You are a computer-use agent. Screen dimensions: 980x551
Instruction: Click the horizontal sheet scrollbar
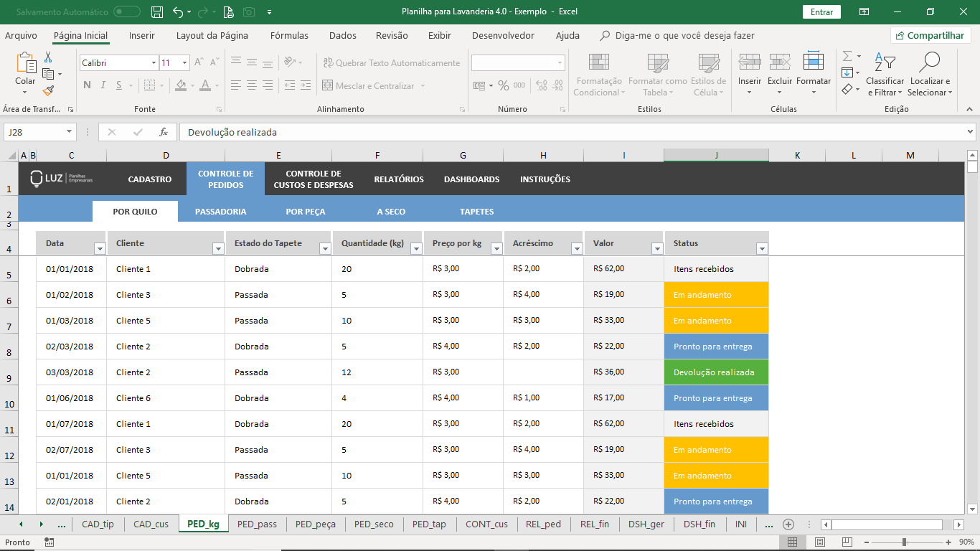point(887,524)
